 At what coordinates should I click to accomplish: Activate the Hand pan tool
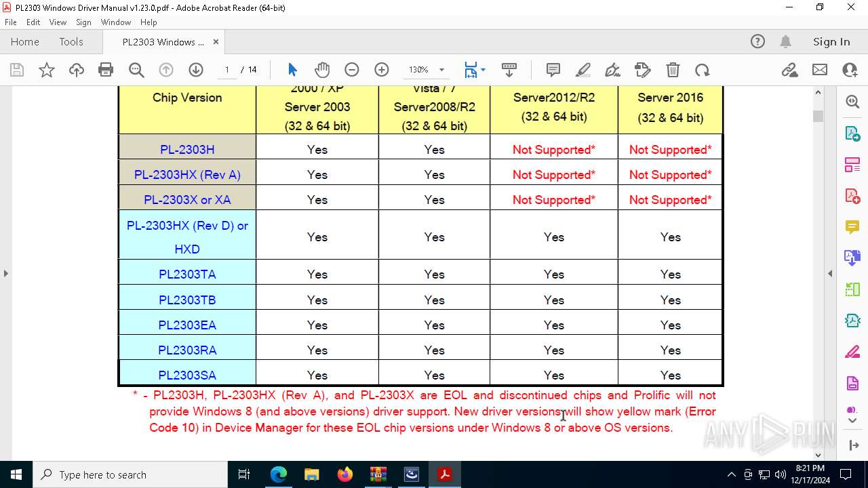(322, 70)
